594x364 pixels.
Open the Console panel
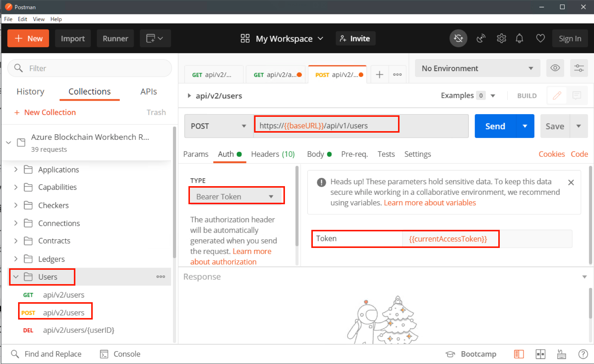(x=120, y=354)
